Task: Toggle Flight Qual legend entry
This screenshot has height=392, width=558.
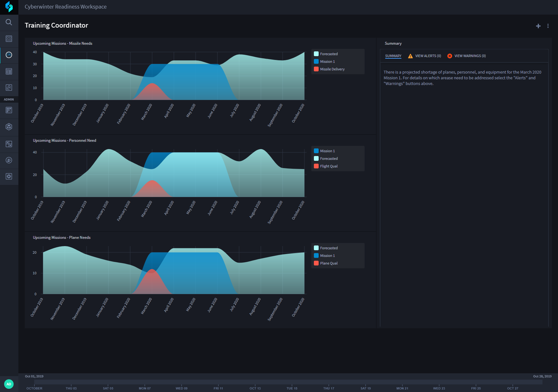Action: click(x=326, y=166)
